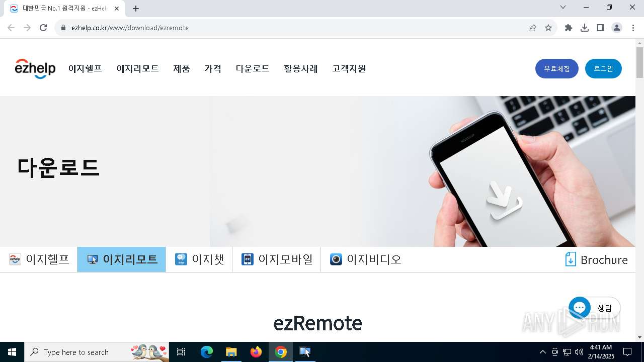Viewport: 644px width, 362px height.
Task: Click the 로그인 button
Action: coord(603,69)
